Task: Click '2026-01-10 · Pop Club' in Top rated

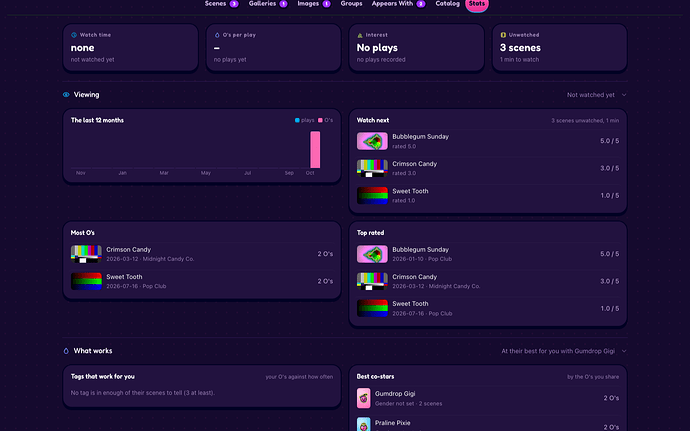Action: (x=422, y=259)
